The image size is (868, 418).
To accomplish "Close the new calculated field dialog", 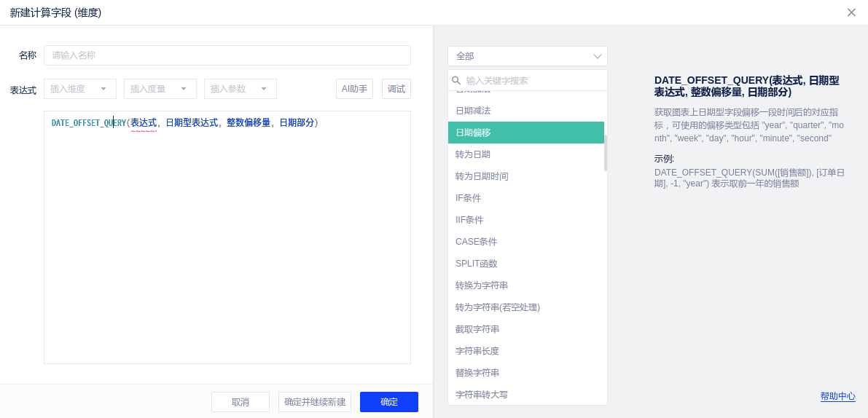I will [851, 12].
